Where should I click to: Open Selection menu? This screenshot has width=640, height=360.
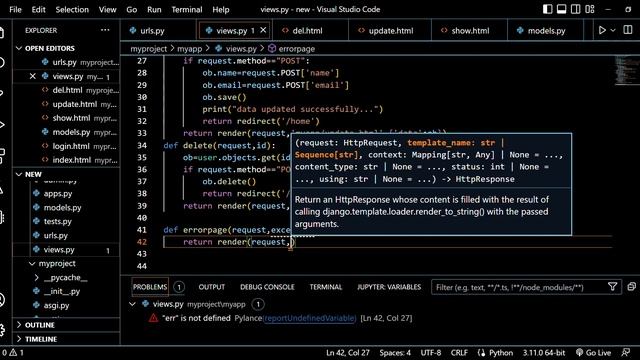click(x=72, y=9)
